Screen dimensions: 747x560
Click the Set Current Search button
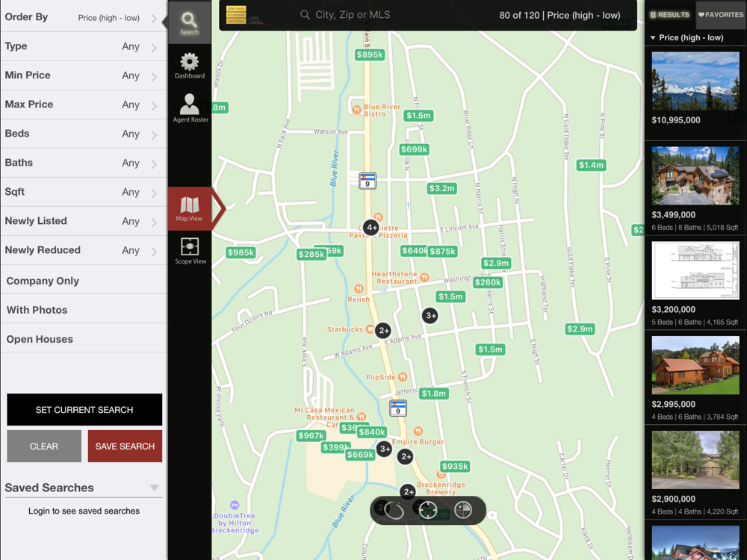(84, 409)
